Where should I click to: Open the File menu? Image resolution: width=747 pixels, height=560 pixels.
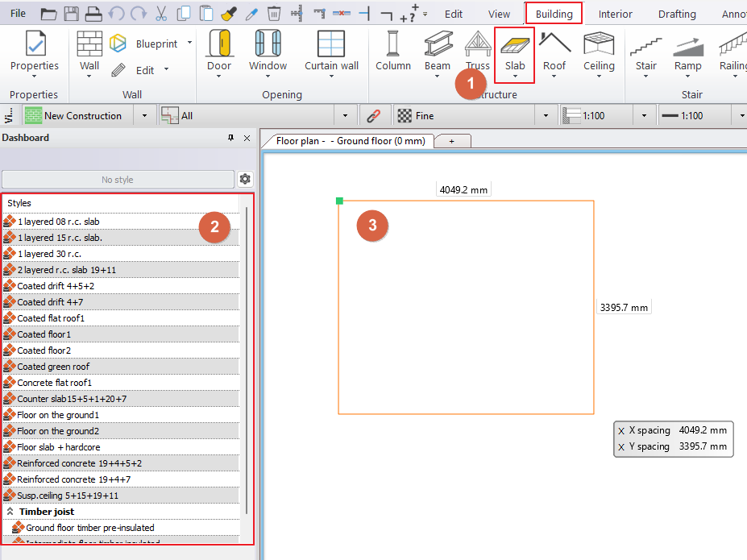(18, 14)
